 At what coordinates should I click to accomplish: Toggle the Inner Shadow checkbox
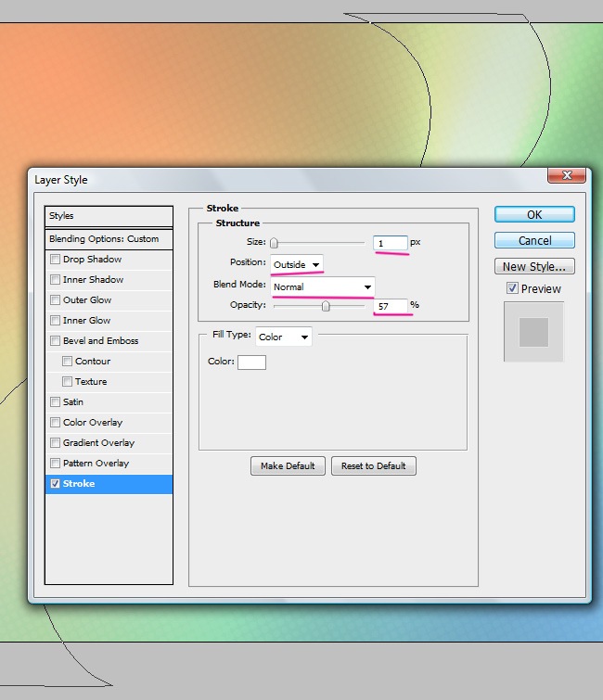pos(56,280)
